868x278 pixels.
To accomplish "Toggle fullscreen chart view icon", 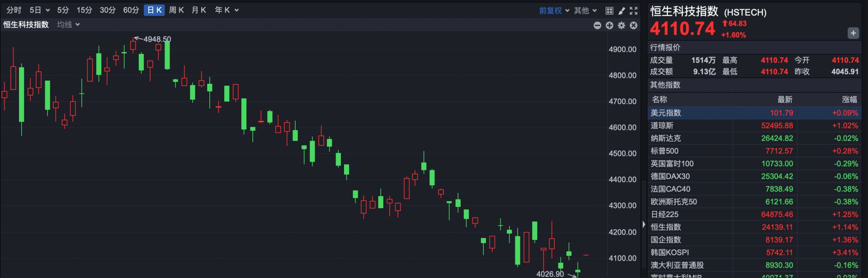I will (x=634, y=10).
